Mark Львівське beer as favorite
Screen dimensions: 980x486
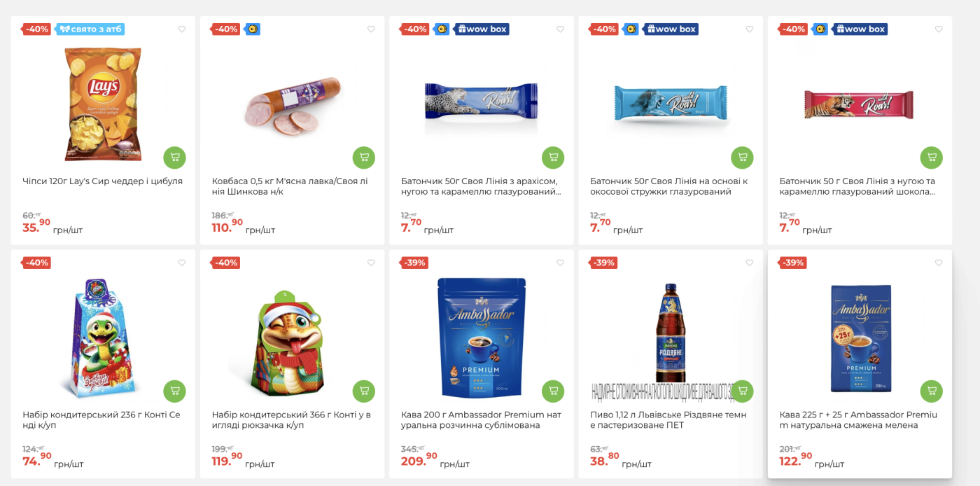pos(750,263)
